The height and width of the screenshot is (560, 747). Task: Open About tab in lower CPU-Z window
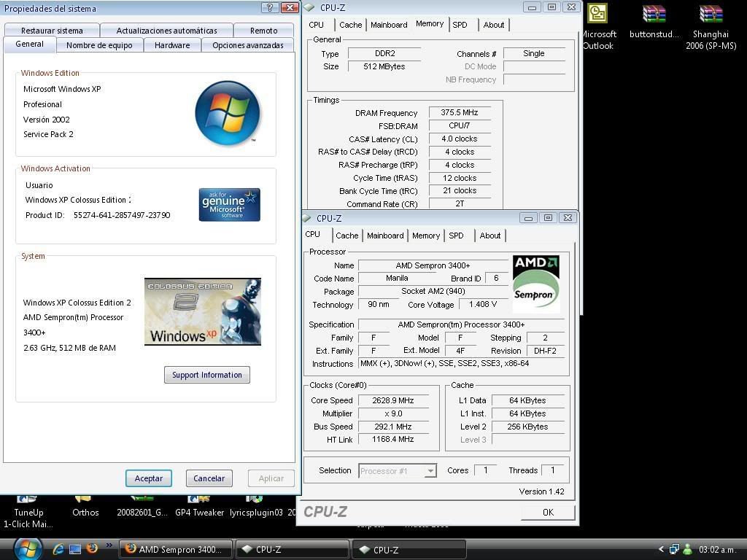point(490,236)
